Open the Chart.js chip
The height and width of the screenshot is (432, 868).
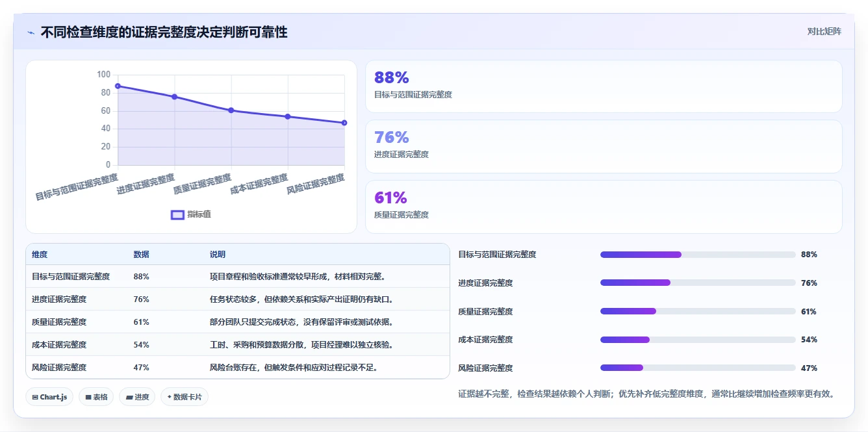[49, 397]
